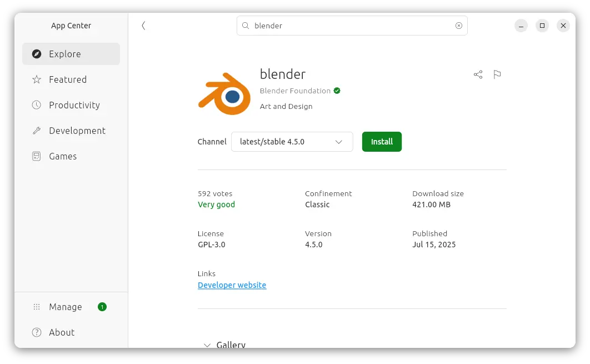Click the Blender Foundation publisher name
The width and height of the screenshot is (590, 364).
point(295,91)
